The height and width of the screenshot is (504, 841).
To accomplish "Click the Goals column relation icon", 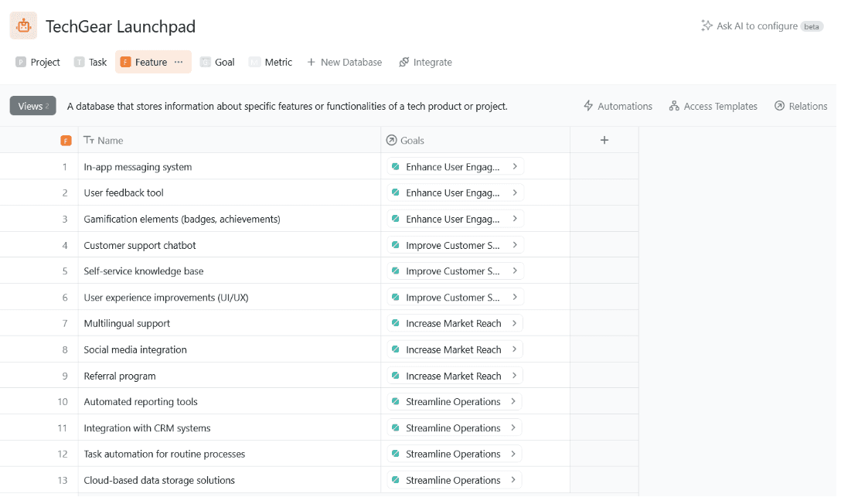I will (x=391, y=140).
